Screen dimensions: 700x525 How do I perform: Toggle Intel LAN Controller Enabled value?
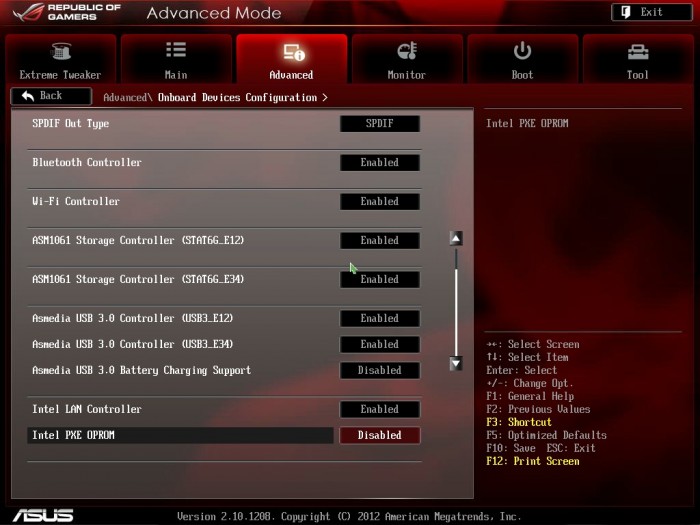380,409
